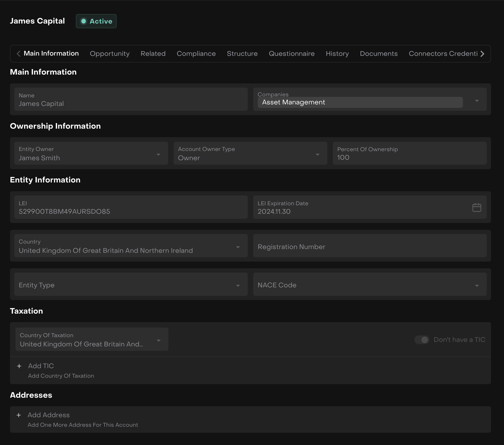
Task: Open the Country Of Taxation dropdown
Action: pos(158,341)
